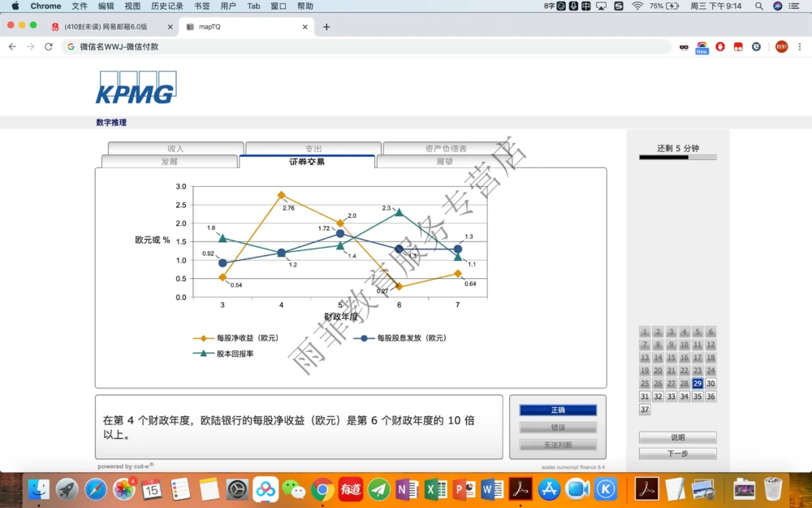
Task: Open App Store from the dock
Action: click(551, 489)
